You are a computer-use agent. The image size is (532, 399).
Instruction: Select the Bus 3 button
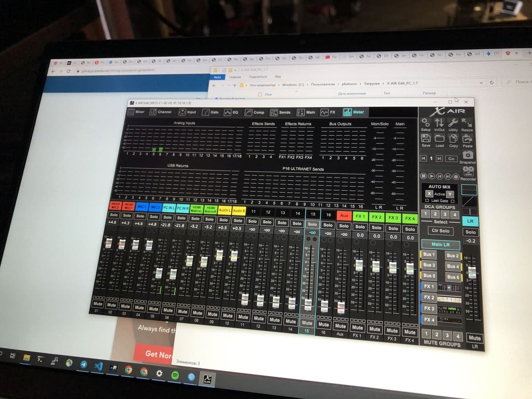pos(429,265)
